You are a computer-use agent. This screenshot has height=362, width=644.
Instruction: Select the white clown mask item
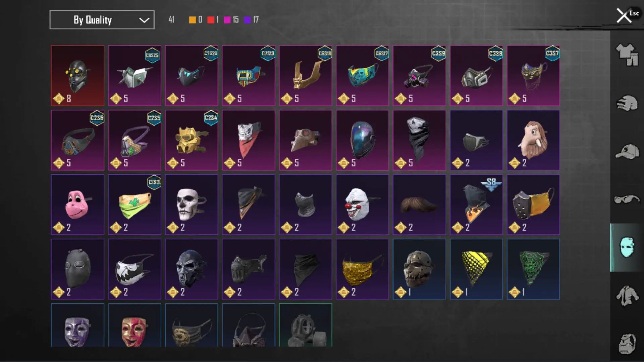362,204
